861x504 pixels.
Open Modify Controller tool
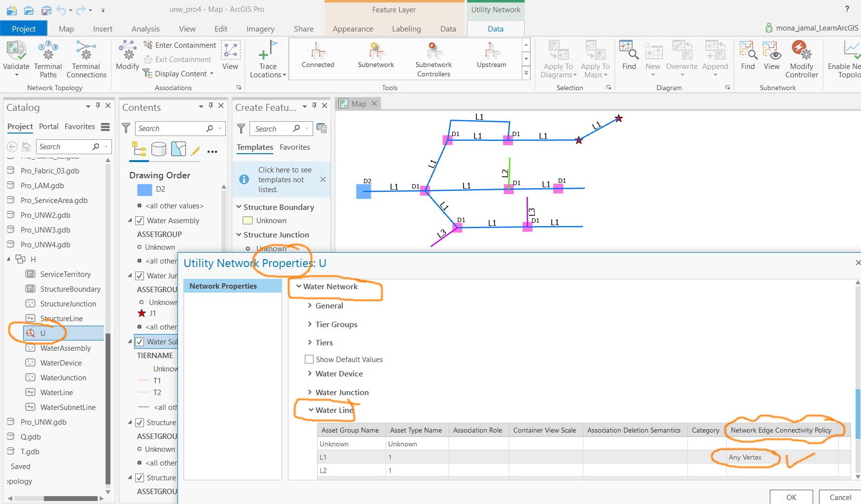click(x=801, y=59)
